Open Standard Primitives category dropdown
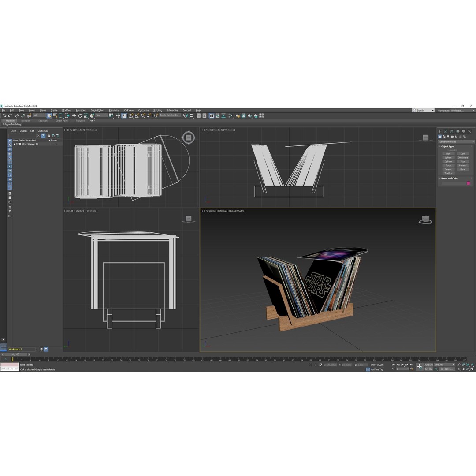Image resolution: width=476 pixels, height=476 pixels. click(456, 142)
